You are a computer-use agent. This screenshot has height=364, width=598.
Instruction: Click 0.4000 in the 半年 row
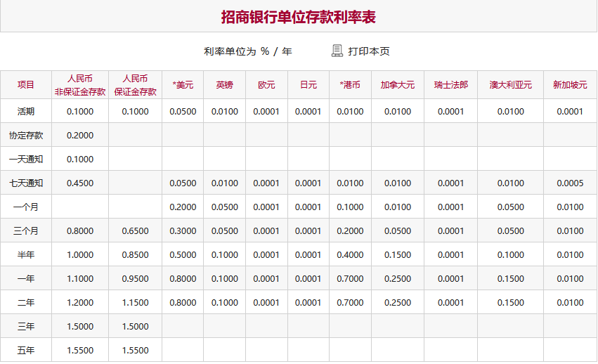point(350,255)
